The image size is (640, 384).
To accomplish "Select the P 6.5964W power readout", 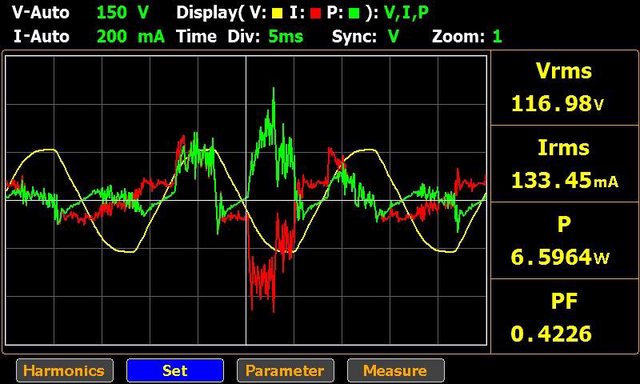I will click(x=564, y=241).
